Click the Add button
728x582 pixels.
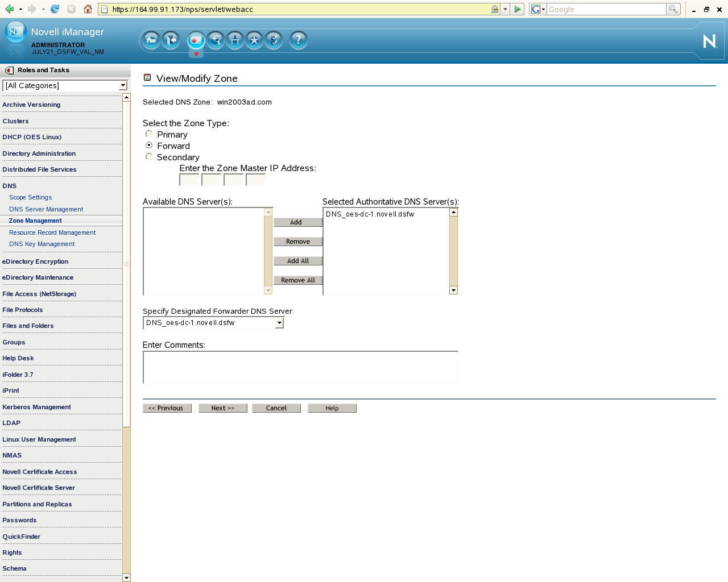[298, 222]
